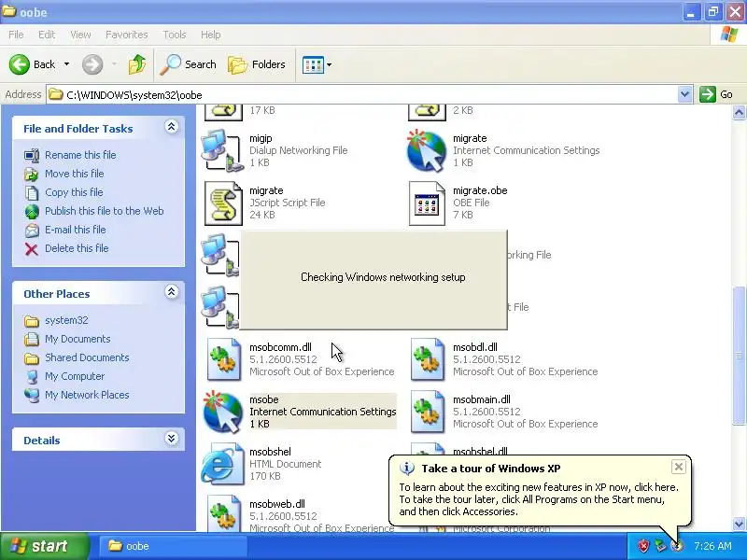Select the migrate Internet Communication Settings icon

pyautogui.click(x=427, y=150)
